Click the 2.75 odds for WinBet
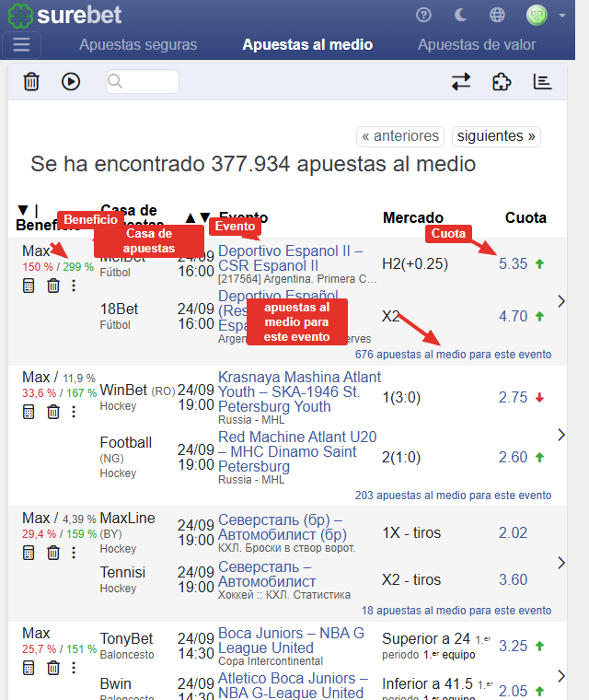 514,397
